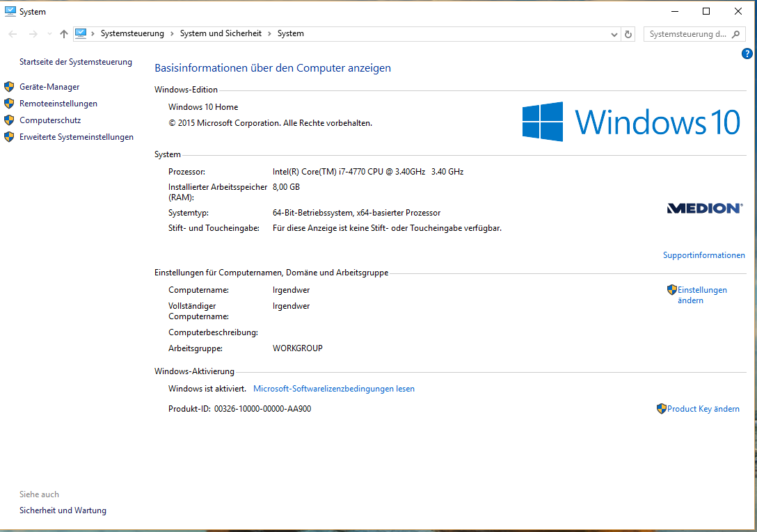757x532 pixels.
Task: Click the shield icon beside Product Key ändern
Action: 661,409
